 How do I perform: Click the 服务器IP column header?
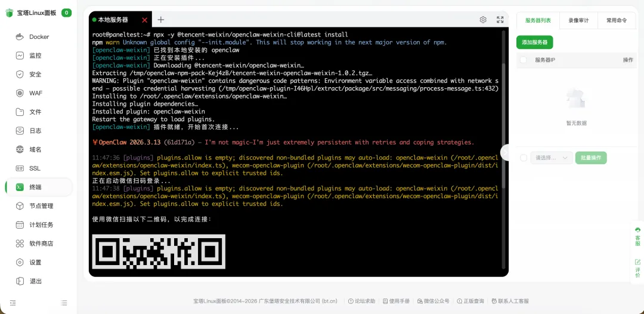pyautogui.click(x=544, y=60)
